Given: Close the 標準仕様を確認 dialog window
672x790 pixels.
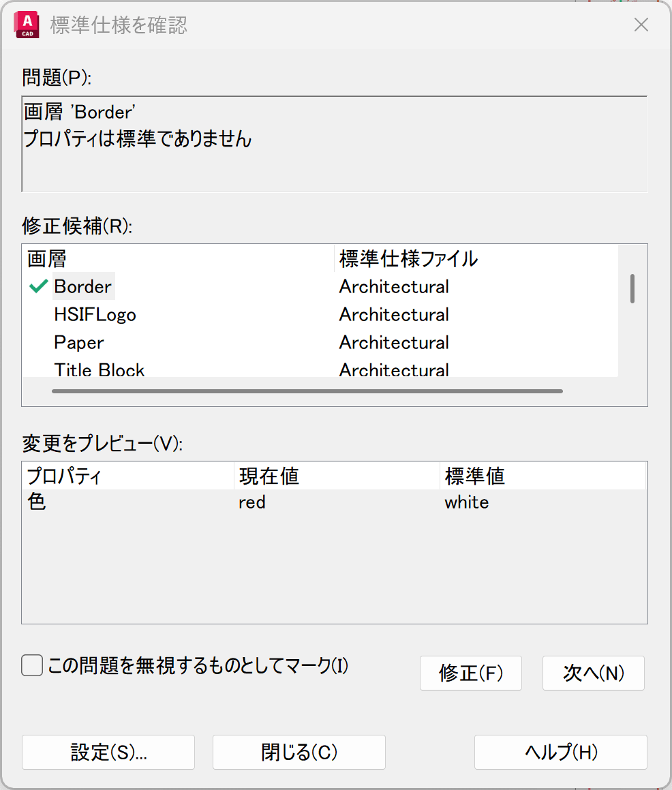Looking at the screenshot, I should pyautogui.click(x=641, y=26).
